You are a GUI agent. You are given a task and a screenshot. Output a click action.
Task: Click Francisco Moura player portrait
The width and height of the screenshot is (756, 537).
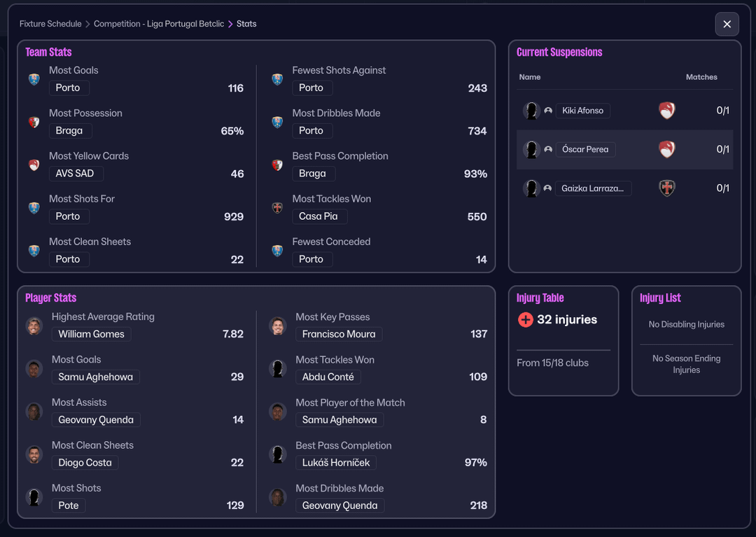pos(278,326)
